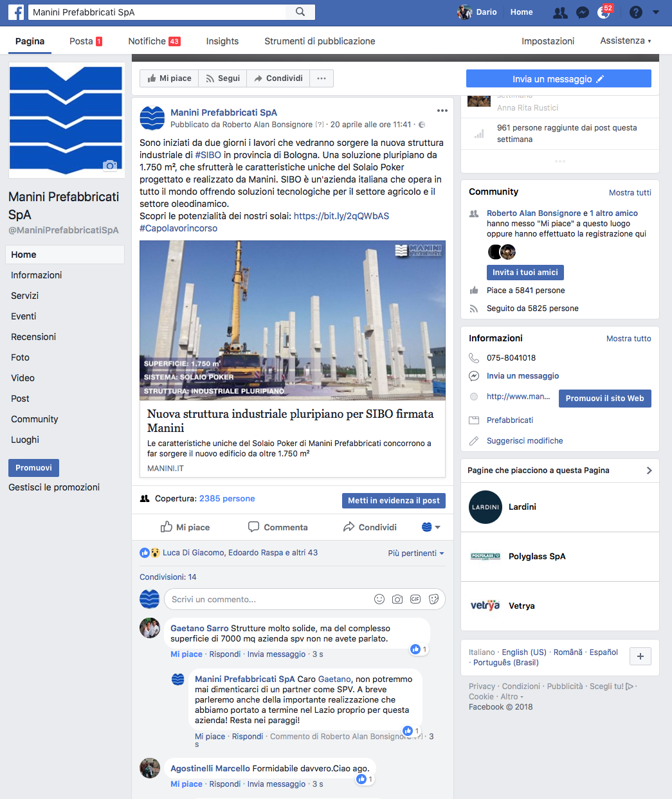Open the notifications globe icon
The height and width of the screenshot is (799, 672).
point(603,12)
